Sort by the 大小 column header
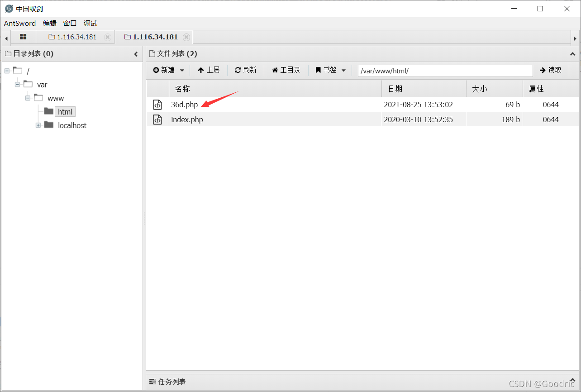The height and width of the screenshot is (392, 581). pos(495,89)
